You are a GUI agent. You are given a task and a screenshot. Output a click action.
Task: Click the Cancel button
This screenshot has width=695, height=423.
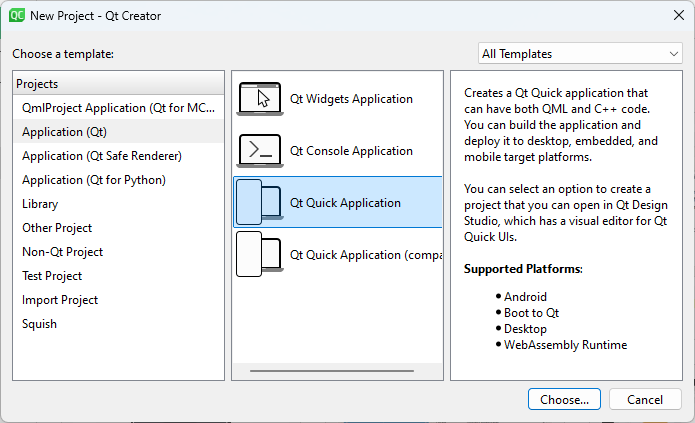tap(645, 399)
